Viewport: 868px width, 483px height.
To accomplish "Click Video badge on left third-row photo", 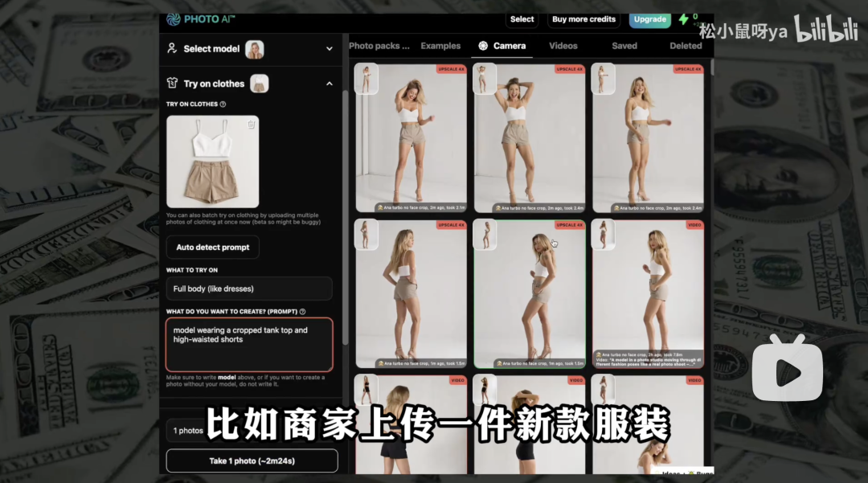I will [458, 381].
